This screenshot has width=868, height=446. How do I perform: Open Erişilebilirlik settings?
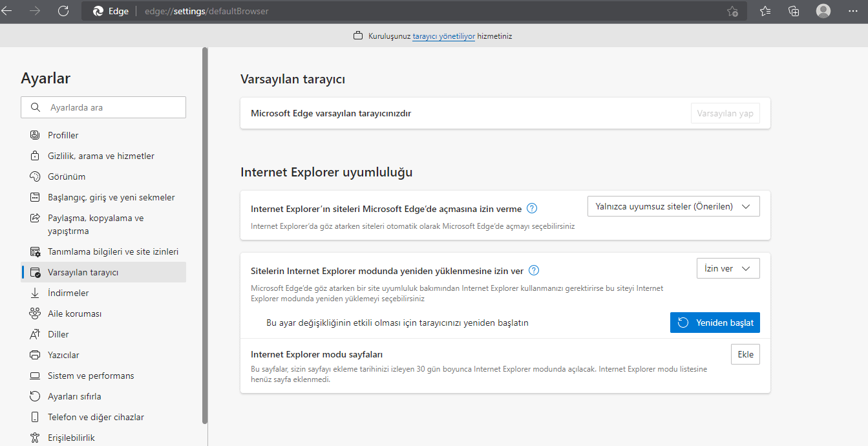coord(103,438)
